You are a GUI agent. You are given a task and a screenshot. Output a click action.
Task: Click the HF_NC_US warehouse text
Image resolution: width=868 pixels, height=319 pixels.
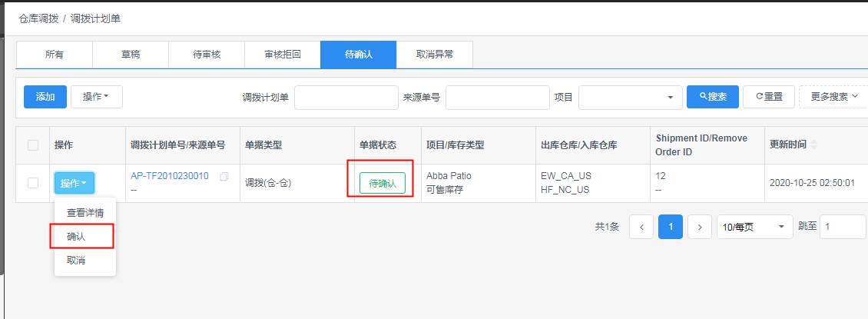[565, 190]
